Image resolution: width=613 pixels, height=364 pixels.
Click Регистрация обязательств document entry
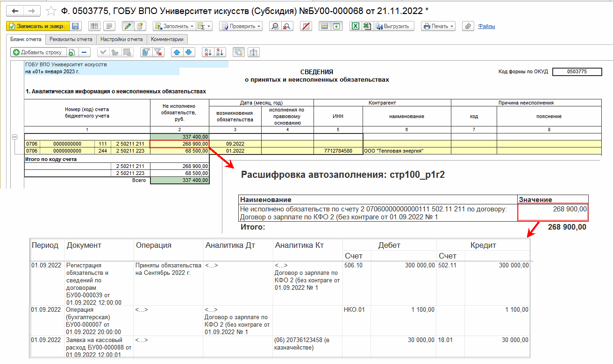[94, 284]
